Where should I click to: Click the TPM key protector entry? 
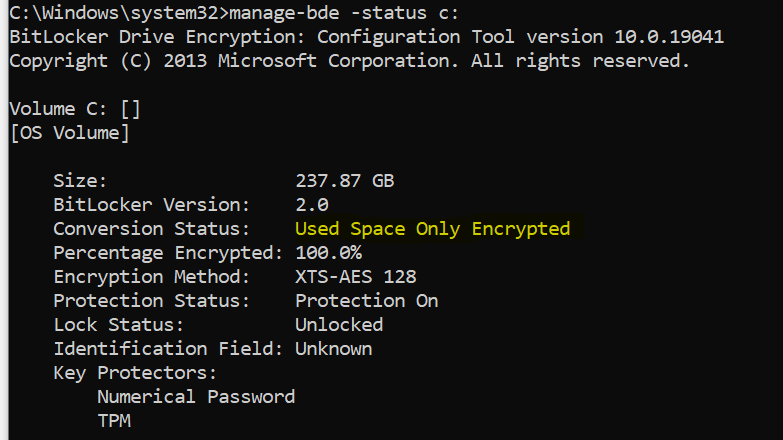113,421
